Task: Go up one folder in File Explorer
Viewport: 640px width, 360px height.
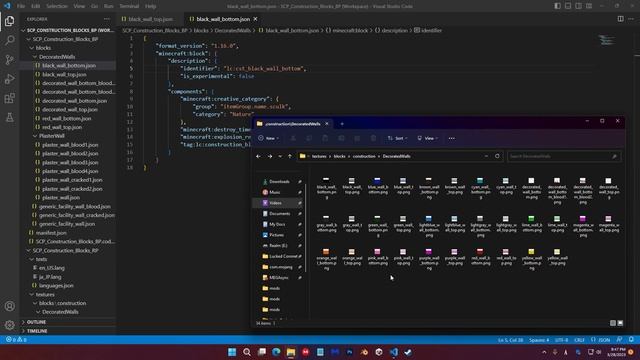Action: pyautogui.click(x=290, y=156)
